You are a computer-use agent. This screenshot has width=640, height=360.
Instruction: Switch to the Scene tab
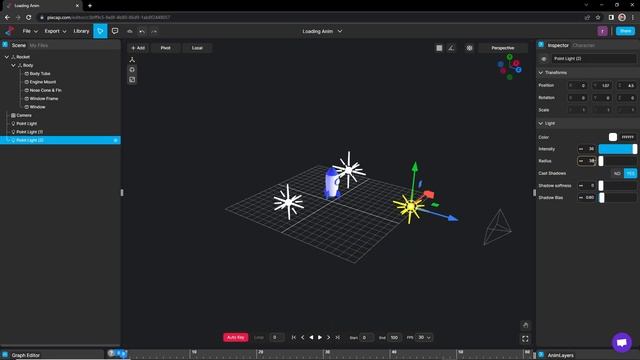(19, 45)
